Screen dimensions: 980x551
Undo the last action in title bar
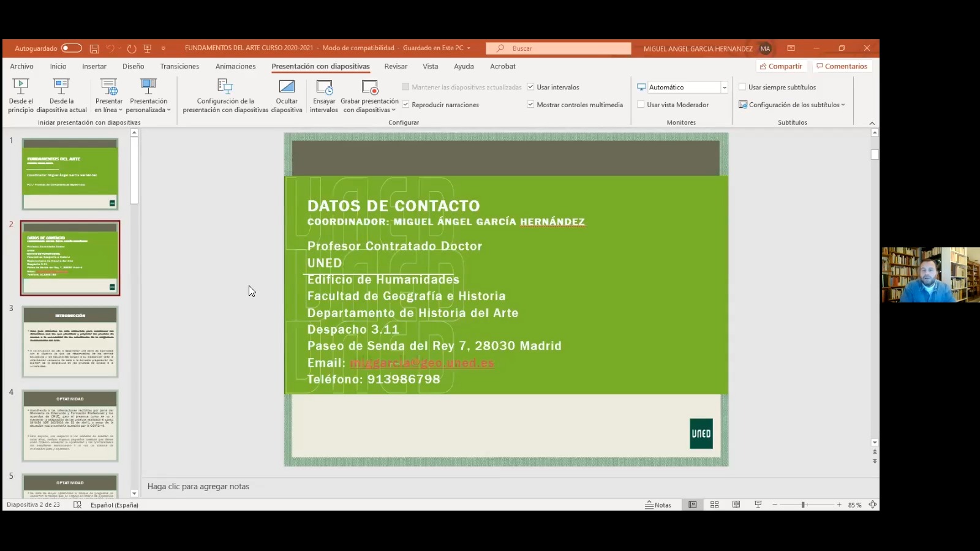pos(110,48)
